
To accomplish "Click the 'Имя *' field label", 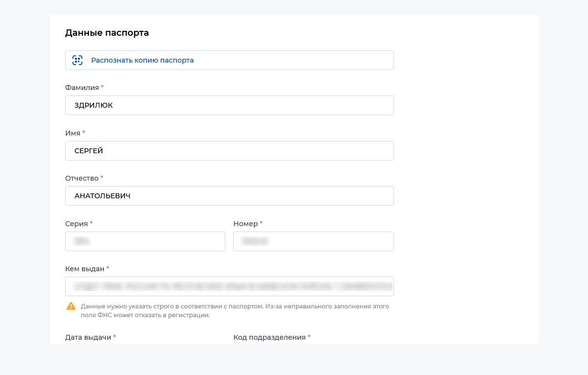I will point(73,133).
